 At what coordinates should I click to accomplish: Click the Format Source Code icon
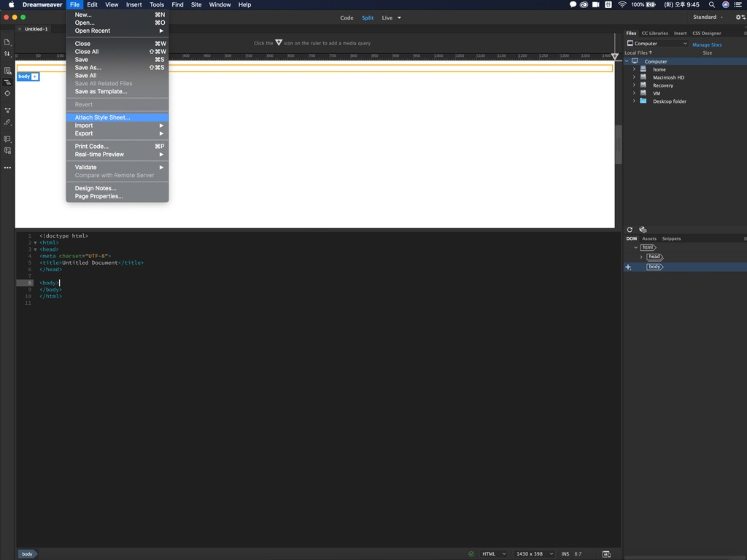point(7,122)
